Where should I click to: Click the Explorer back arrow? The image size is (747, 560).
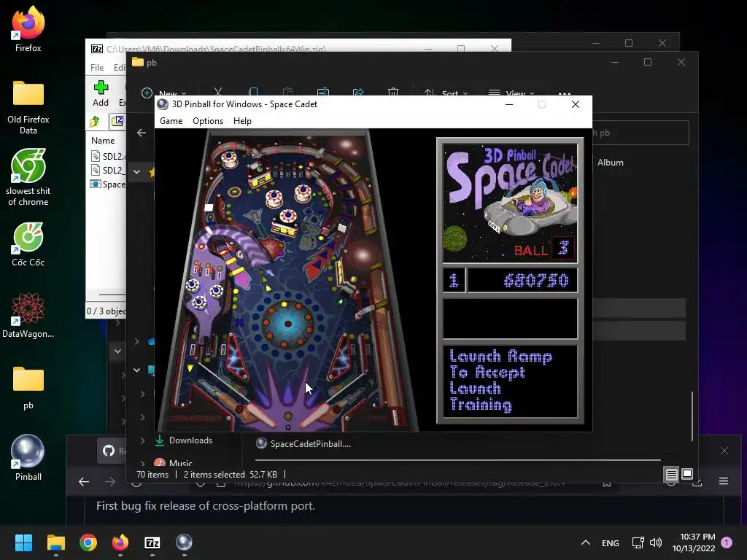[x=142, y=133]
